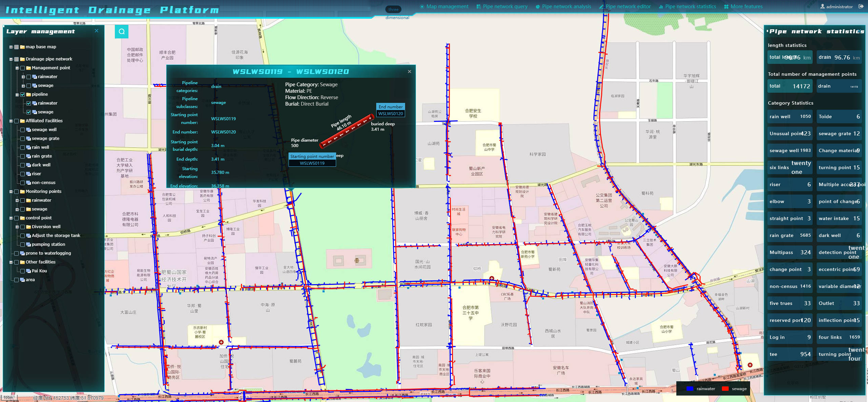This screenshot has width=868, height=402.
Task: Click the logout icon beside administrator
Action: [x=861, y=6]
